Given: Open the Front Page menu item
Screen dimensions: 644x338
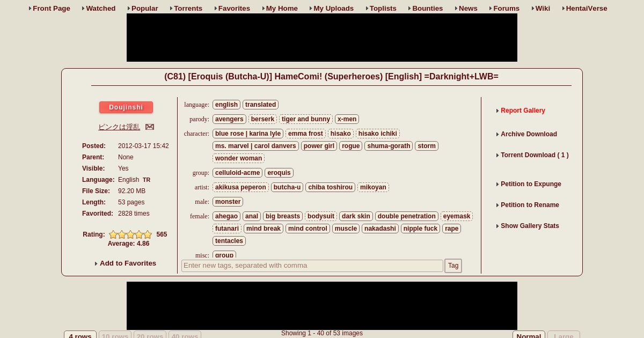Looking at the screenshot, I should click(52, 8).
